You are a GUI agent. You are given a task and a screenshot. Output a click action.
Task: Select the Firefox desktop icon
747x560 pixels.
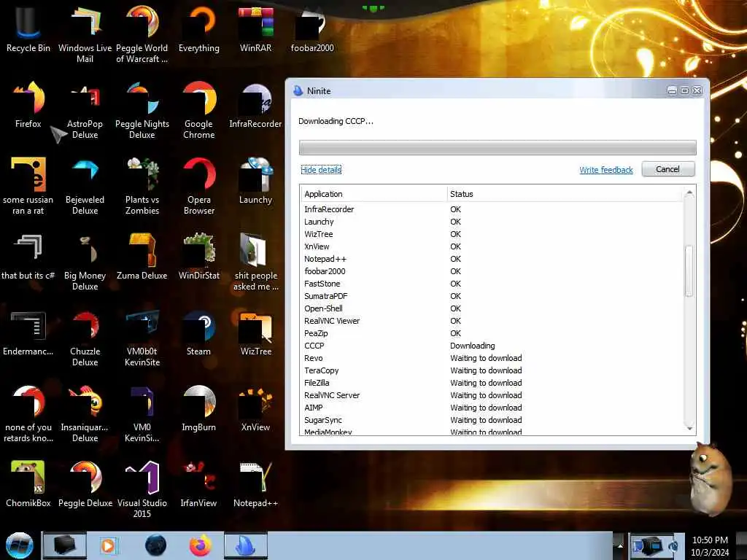coord(28,105)
